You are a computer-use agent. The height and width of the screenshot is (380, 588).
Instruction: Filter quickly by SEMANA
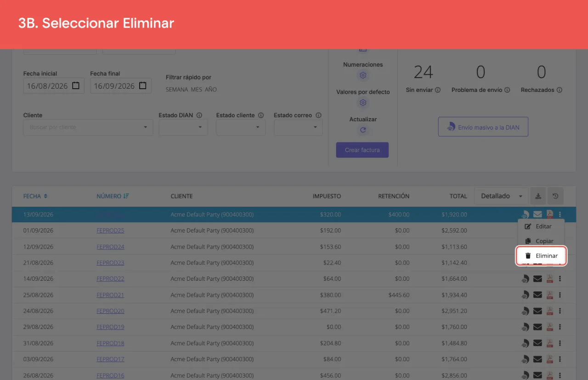(177, 90)
